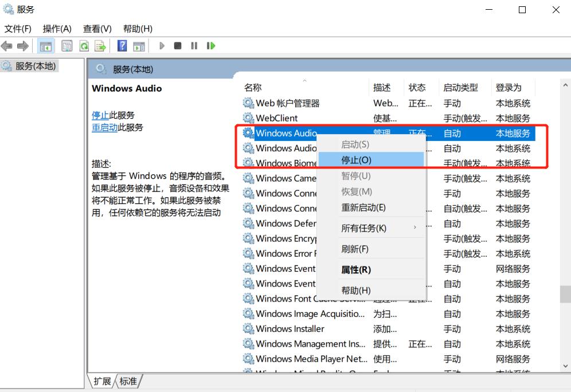This screenshot has height=392, width=571.
Task: Choose 帮助(H) in the context menu
Action: (x=371, y=291)
